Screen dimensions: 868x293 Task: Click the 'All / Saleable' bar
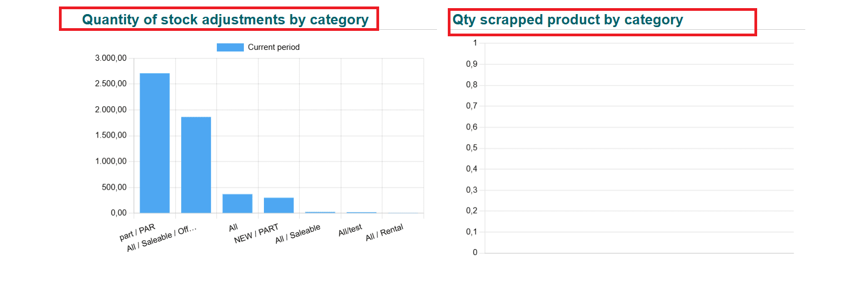pos(320,212)
